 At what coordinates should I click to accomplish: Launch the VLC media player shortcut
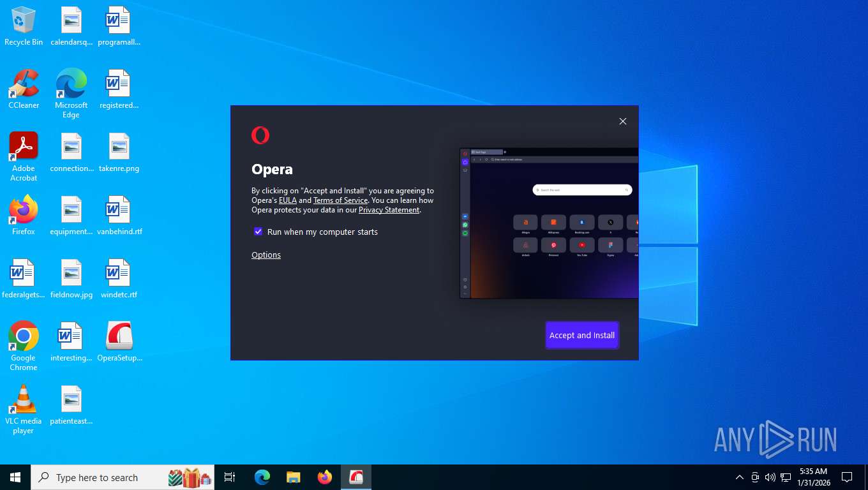[x=24, y=409]
